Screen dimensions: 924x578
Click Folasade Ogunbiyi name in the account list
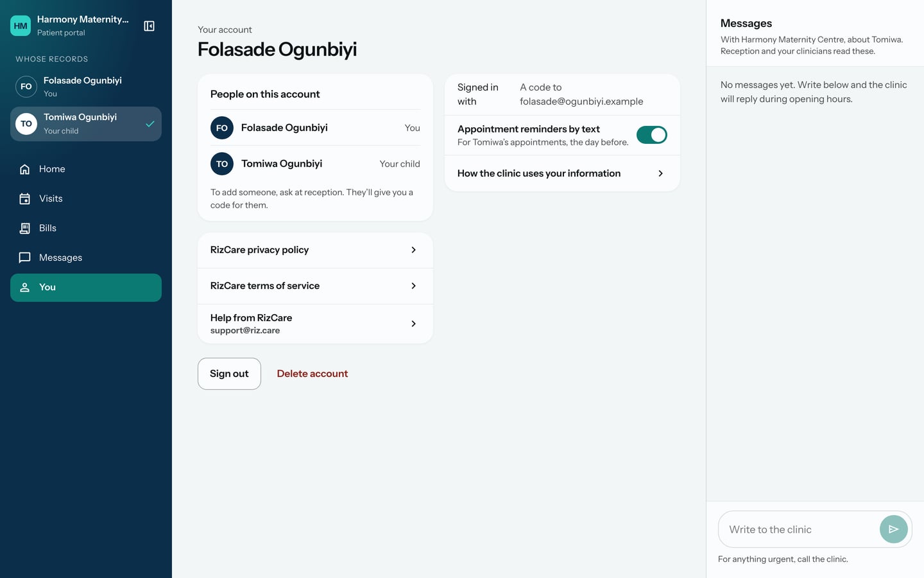pyautogui.click(x=284, y=128)
